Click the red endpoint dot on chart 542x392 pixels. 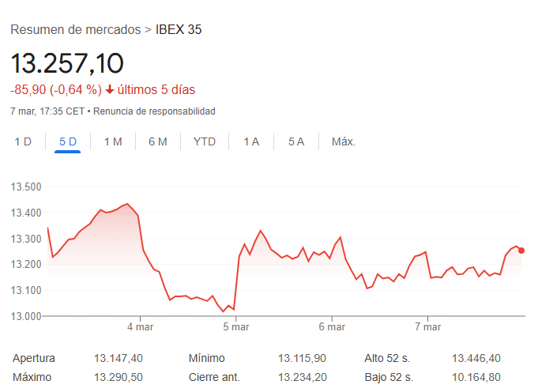[521, 251]
